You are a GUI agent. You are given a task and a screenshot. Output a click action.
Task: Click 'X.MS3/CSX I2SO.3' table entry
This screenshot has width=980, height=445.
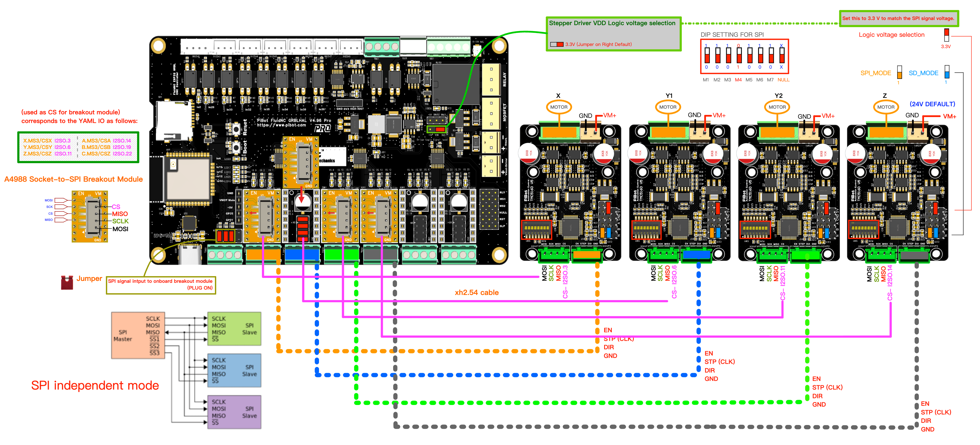(47, 141)
